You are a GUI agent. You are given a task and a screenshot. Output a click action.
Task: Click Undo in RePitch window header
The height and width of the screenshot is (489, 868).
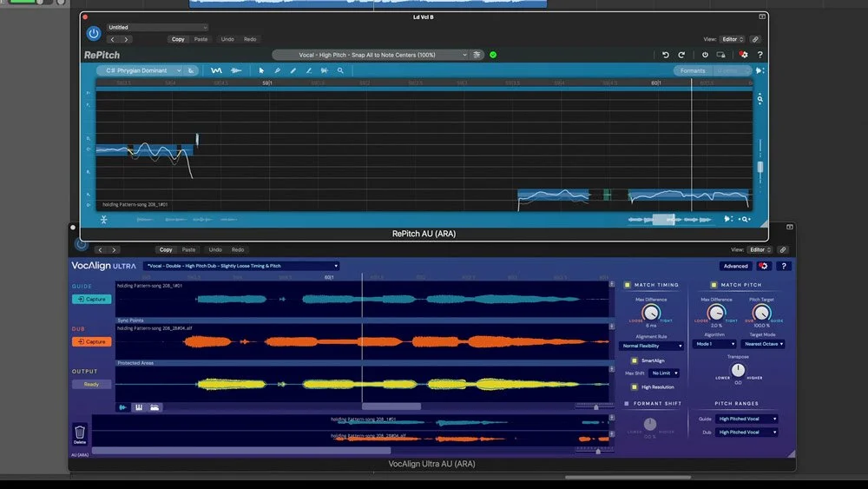point(227,39)
